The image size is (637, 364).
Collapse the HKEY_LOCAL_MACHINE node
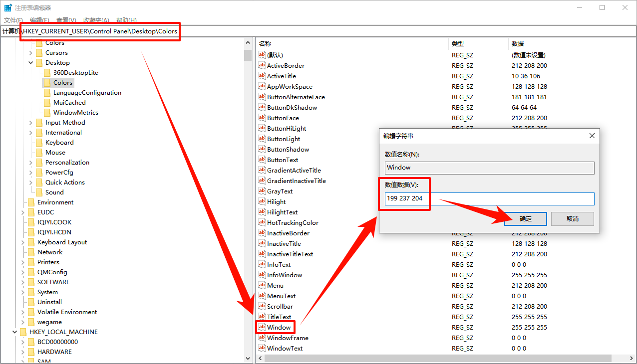[15, 332]
